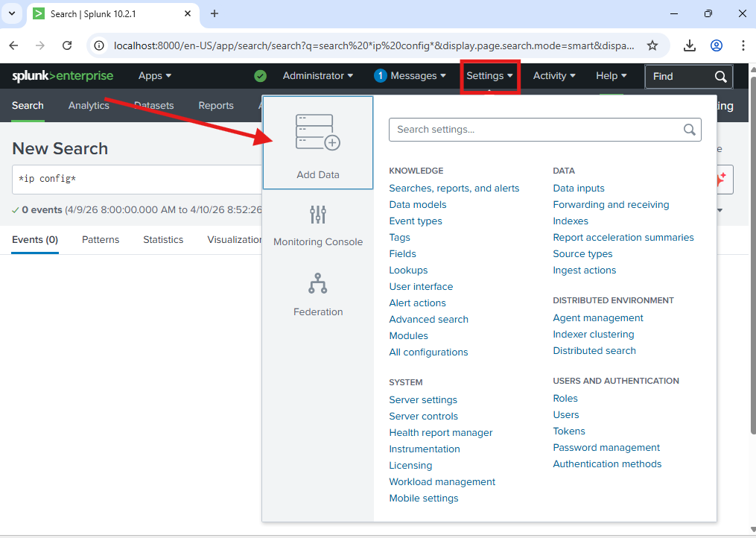Open Agent management
This screenshot has width=756, height=538.
tap(598, 318)
